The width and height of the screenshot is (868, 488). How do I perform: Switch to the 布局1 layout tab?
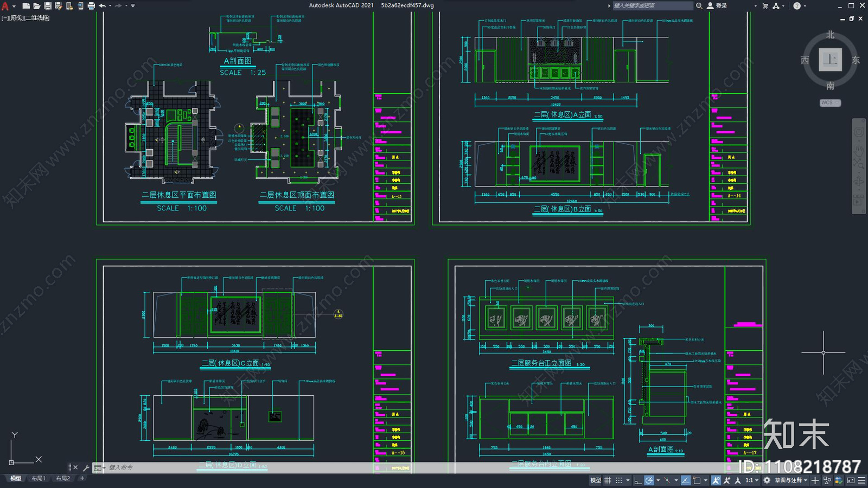pyautogui.click(x=38, y=478)
